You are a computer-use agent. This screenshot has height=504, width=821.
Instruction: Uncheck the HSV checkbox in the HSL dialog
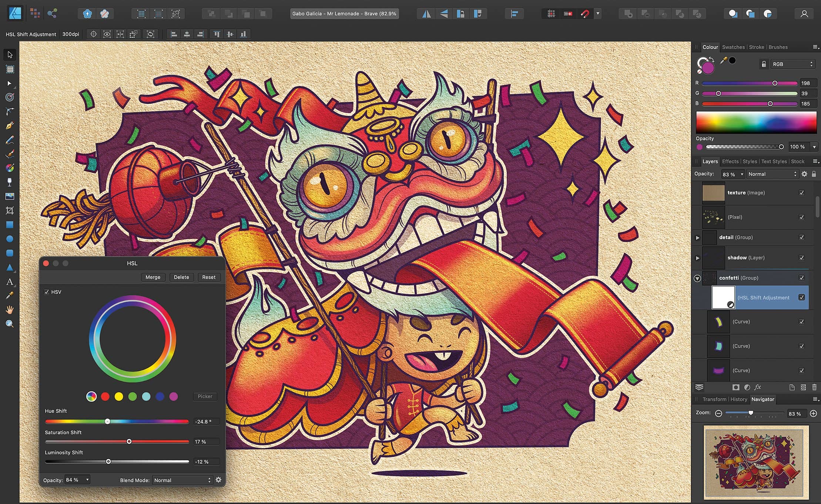pos(47,292)
